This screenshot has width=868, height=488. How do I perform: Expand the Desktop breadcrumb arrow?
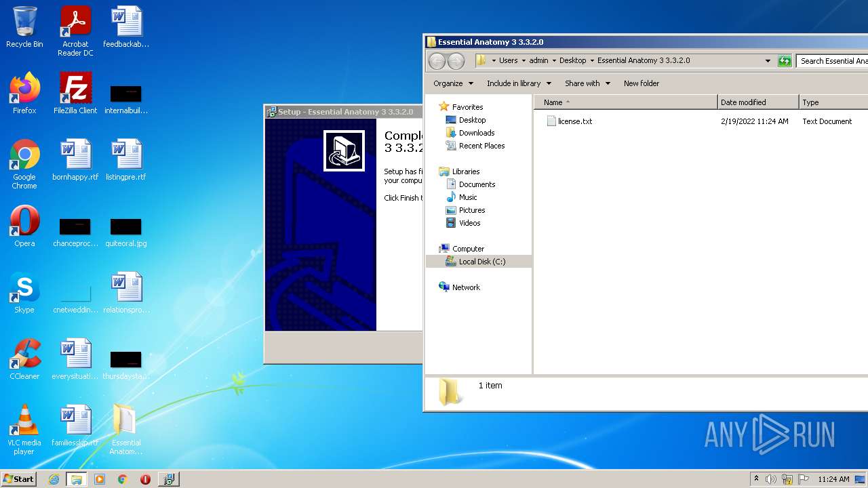pos(592,61)
